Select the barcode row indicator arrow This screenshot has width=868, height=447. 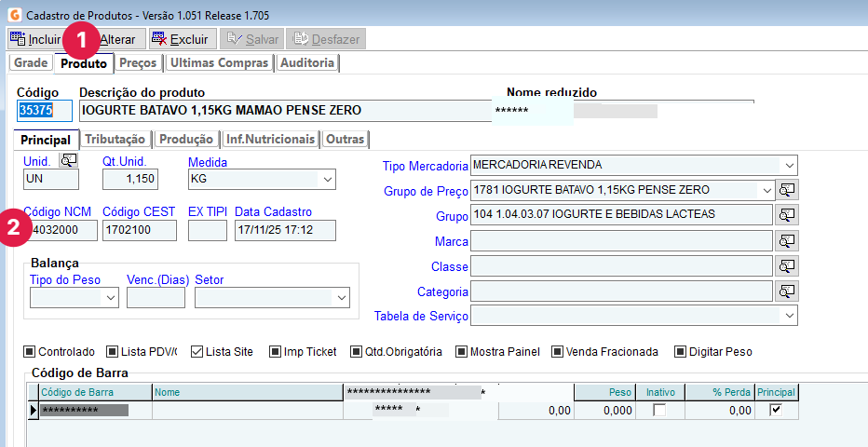(x=34, y=411)
